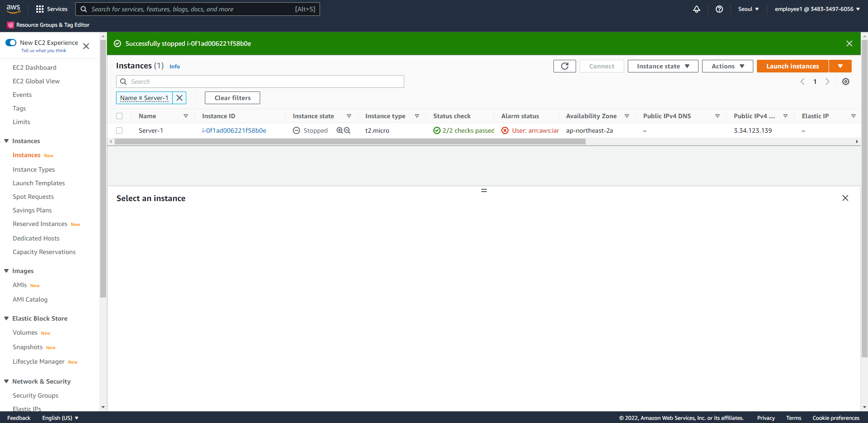Open the Feedback link in footer
Screen dimensions: 868x423
point(19,418)
